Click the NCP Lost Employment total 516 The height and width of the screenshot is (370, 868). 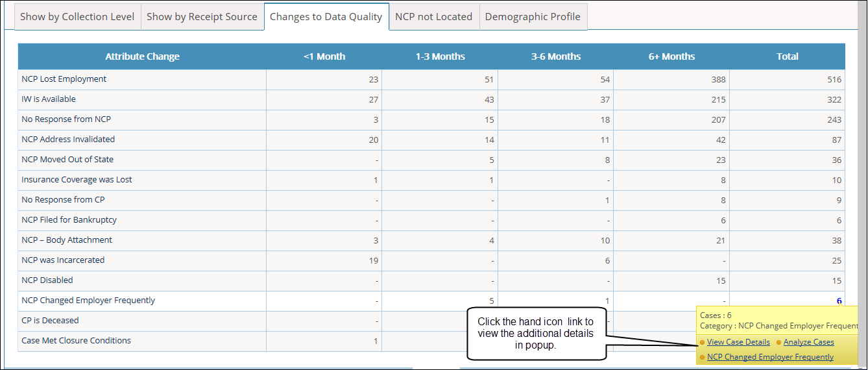(x=834, y=80)
